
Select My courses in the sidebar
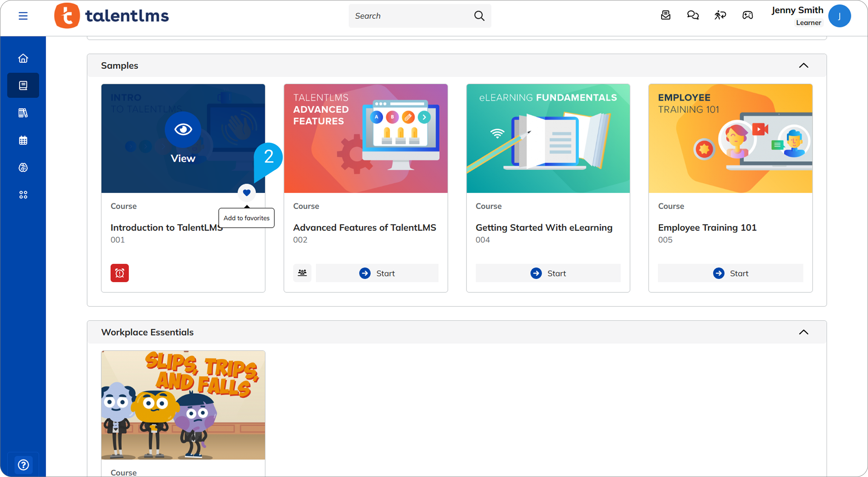(23, 86)
